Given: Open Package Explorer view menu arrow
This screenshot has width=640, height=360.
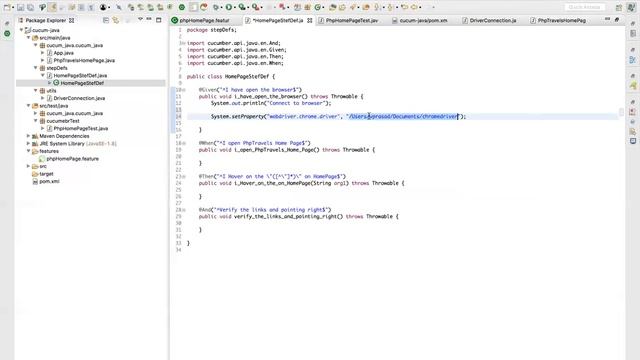Looking at the screenshot, I should (x=140, y=20).
